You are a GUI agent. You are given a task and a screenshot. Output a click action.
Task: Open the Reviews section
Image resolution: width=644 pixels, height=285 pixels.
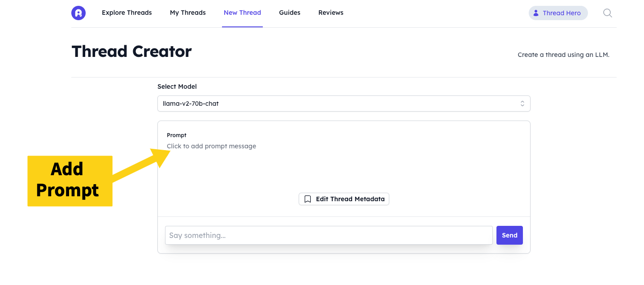331,13
